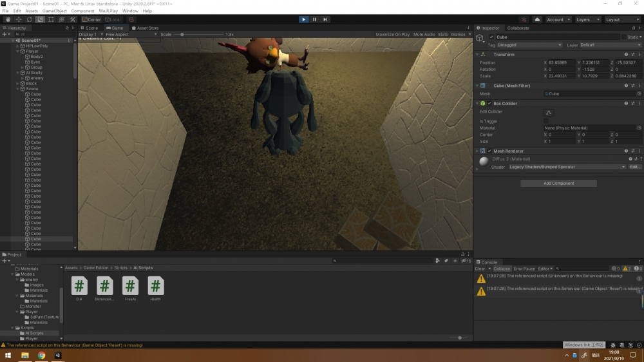Open Box Collider preset settings icon
Screen dimensions: 644x362
pyautogui.click(x=633, y=104)
